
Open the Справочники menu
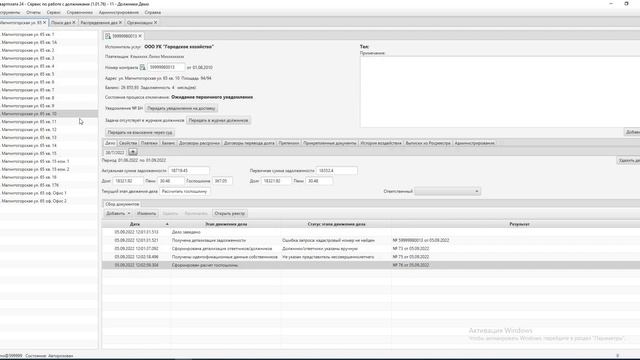80,12
